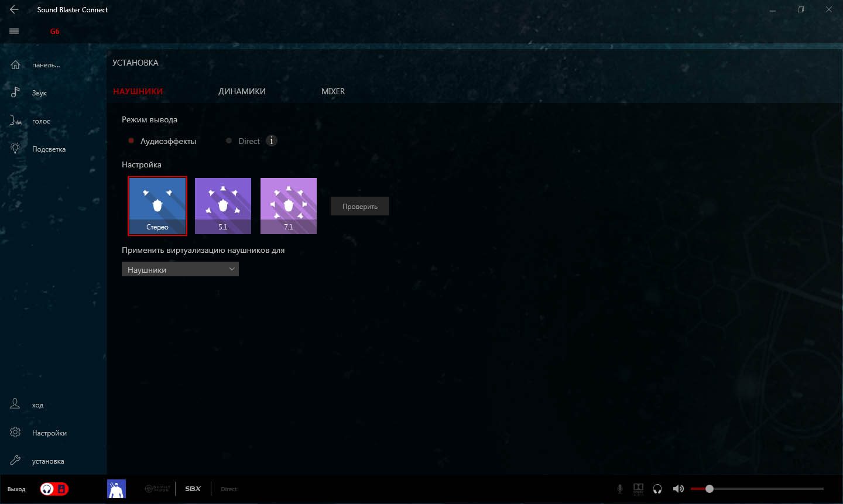Toggle the headphones/speakers output switch
843x504 pixels.
pyautogui.click(x=54, y=489)
